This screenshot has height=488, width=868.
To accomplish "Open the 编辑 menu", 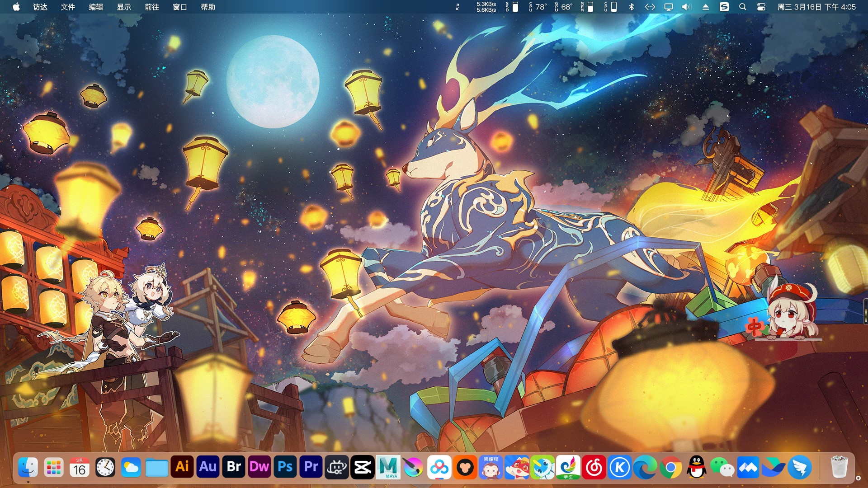I will [x=96, y=7].
